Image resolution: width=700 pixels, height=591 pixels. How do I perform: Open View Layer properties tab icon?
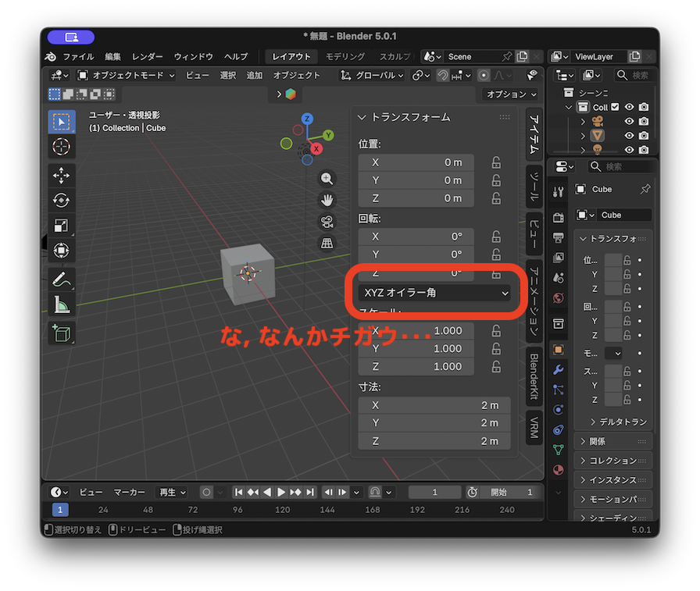click(558, 258)
